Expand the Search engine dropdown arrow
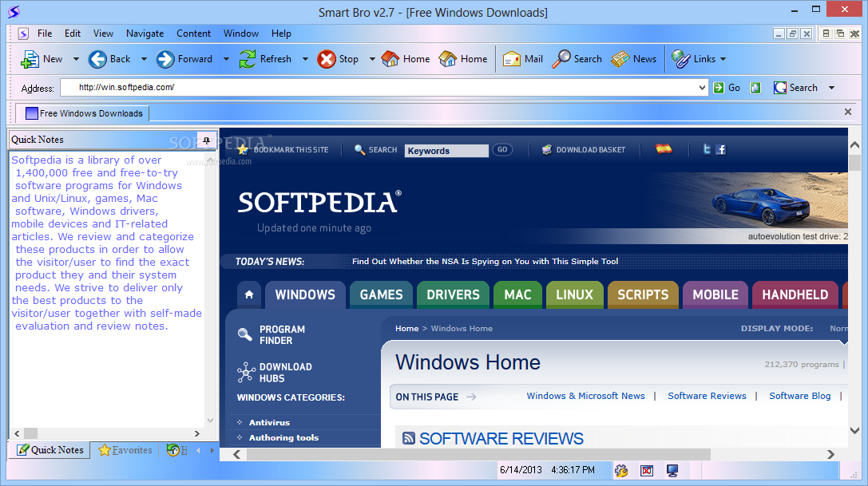868x486 pixels. pyautogui.click(x=831, y=88)
